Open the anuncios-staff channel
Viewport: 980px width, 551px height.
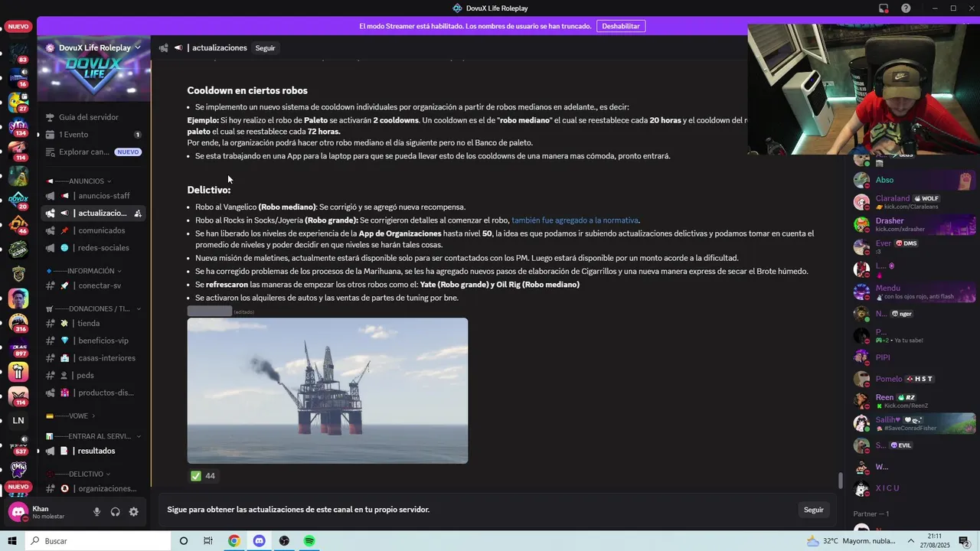point(93,196)
